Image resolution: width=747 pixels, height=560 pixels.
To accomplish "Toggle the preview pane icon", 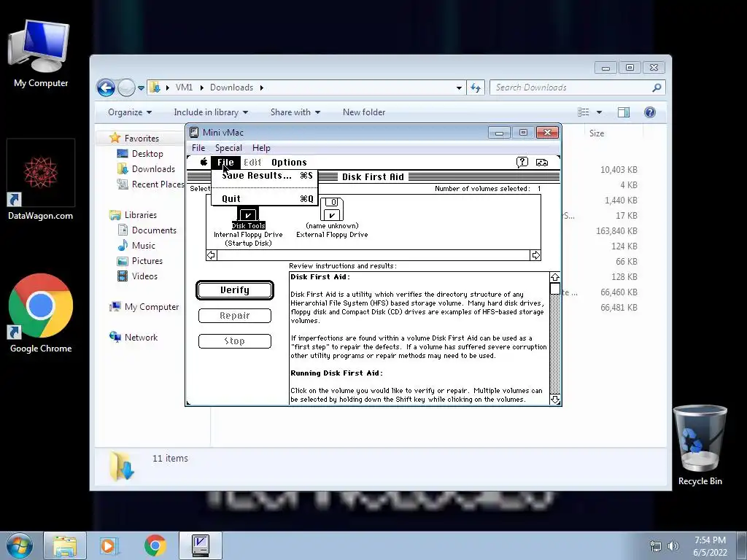I will [x=624, y=112].
